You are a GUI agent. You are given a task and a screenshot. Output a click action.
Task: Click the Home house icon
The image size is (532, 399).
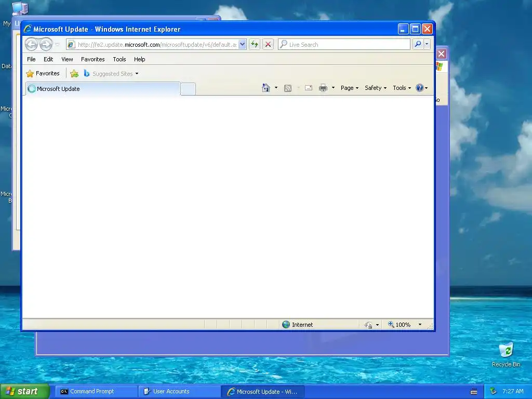[265, 88]
